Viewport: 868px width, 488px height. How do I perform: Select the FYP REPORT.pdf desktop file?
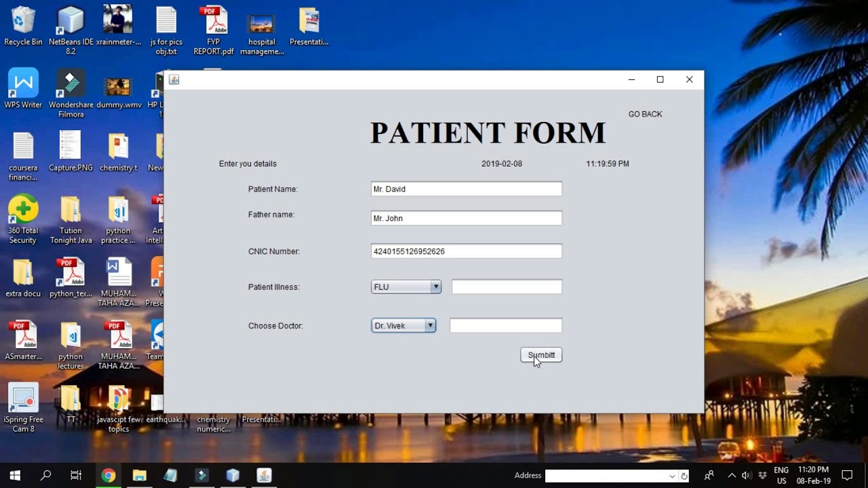(214, 30)
